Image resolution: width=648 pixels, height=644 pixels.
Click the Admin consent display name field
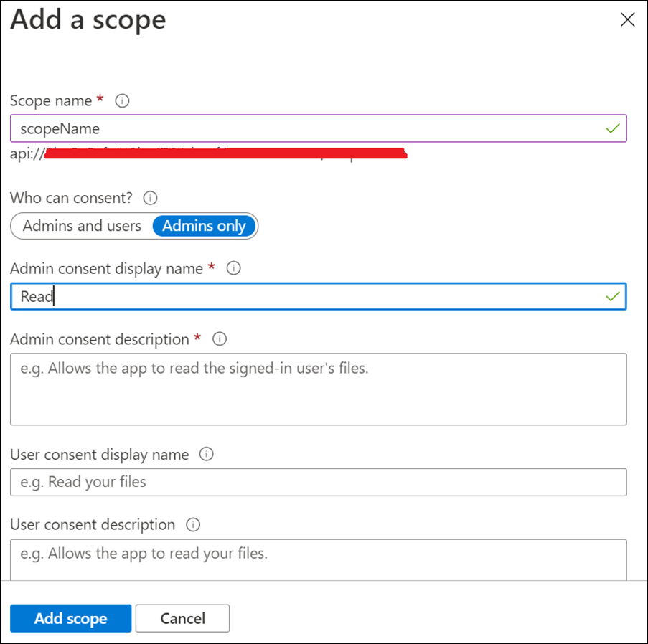301,296
